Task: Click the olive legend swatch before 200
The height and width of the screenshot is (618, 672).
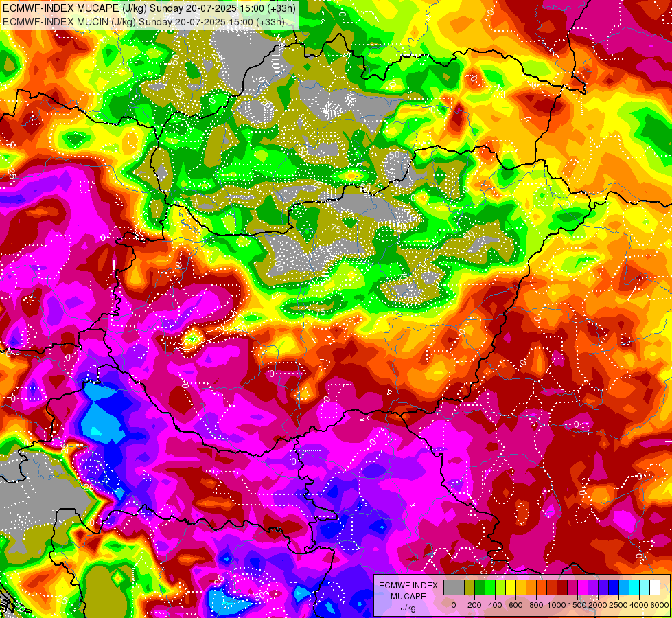Action: [470, 588]
